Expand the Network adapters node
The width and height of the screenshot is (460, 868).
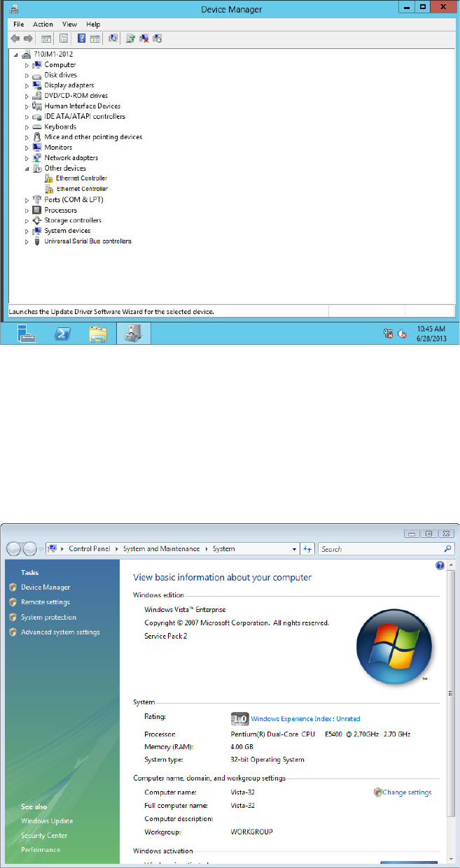pyautogui.click(x=27, y=158)
